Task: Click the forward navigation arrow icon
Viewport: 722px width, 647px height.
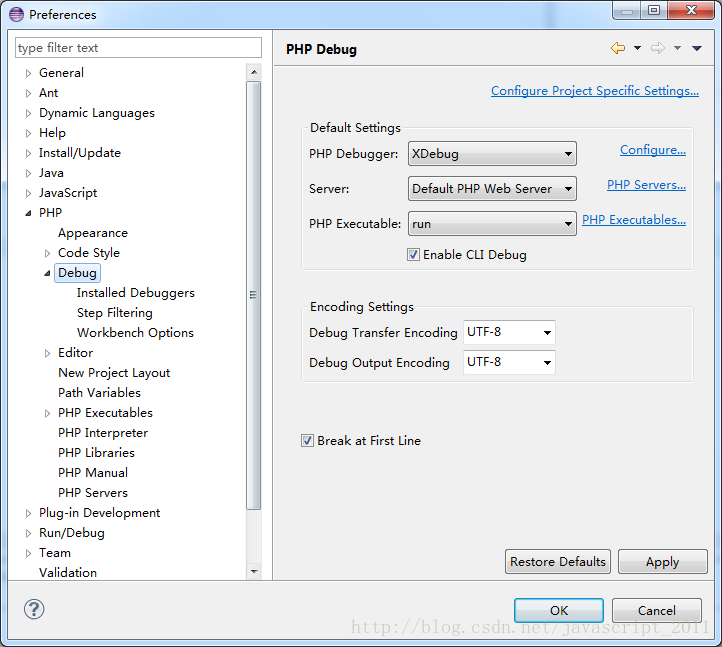Action: (x=658, y=47)
